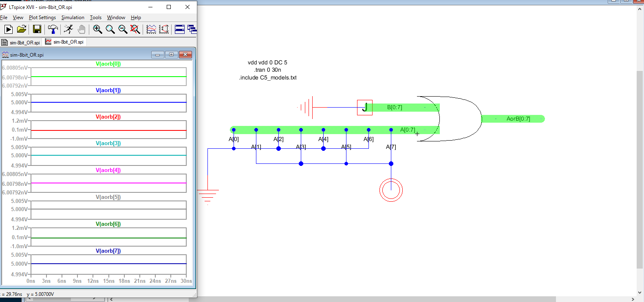Open the File menu
This screenshot has height=302, width=644.
click(x=4, y=18)
